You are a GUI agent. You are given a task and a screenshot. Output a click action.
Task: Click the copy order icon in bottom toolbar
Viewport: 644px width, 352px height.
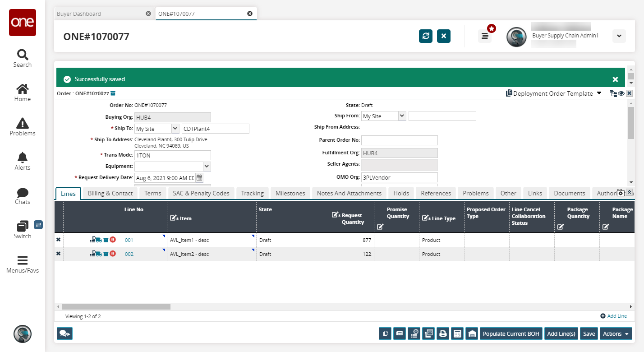[x=386, y=334]
